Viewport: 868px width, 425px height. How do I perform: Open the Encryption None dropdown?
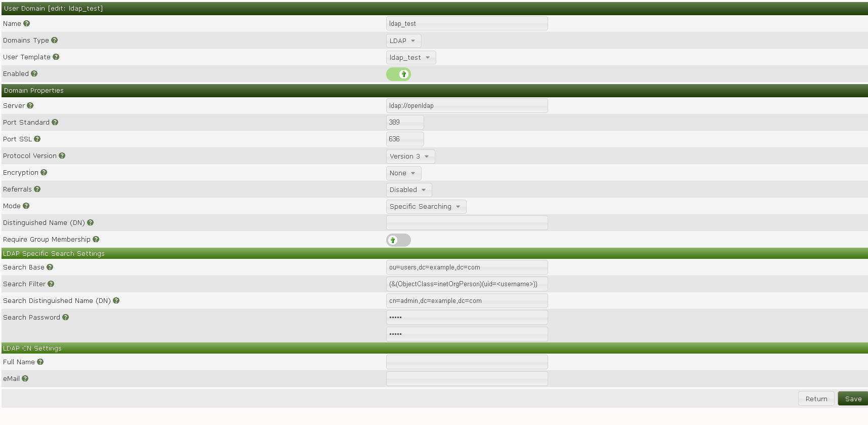pos(403,173)
